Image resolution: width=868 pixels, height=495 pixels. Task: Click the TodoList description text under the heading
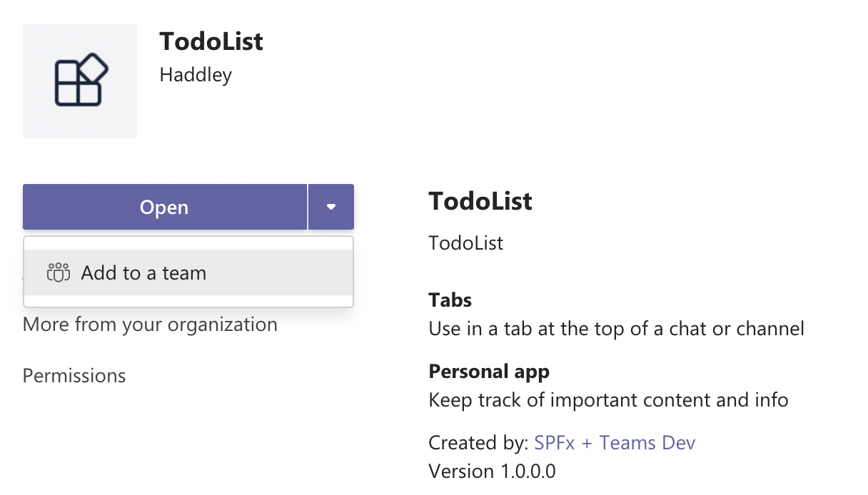[x=465, y=243]
